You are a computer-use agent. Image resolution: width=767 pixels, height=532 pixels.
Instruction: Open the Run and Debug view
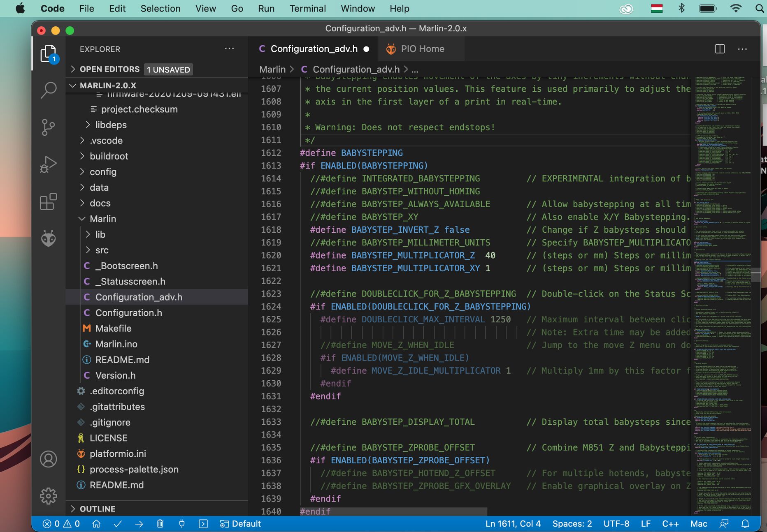[49, 164]
